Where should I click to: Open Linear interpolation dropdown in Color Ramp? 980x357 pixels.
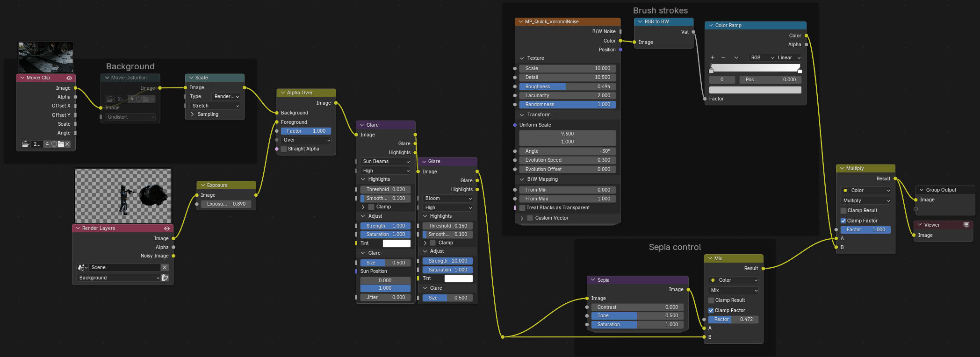(789, 57)
